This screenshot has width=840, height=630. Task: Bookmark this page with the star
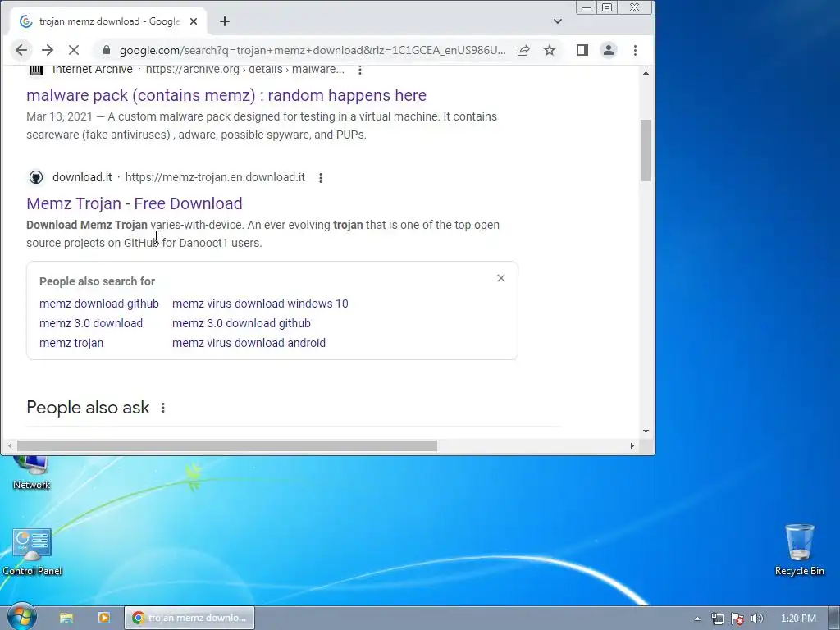tap(549, 50)
